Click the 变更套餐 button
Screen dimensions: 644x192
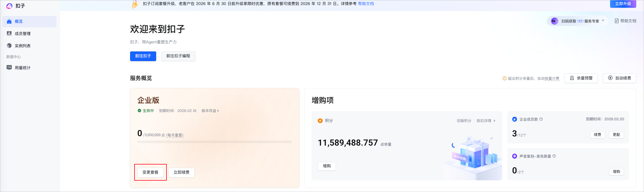(150, 173)
